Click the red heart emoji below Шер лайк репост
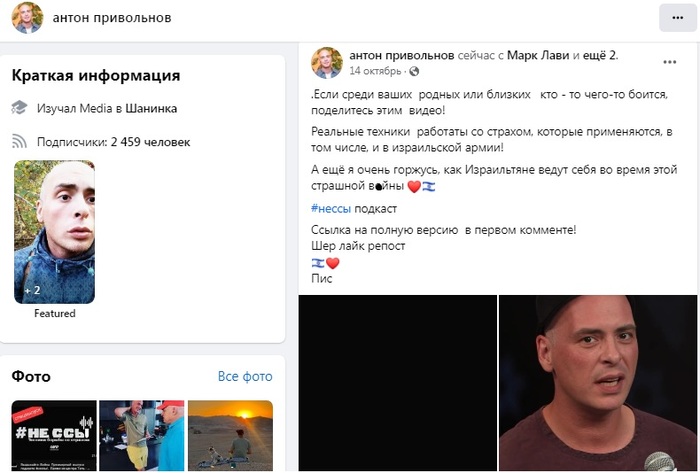The height and width of the screenshot is (473, 700). [x=333, y=263]
